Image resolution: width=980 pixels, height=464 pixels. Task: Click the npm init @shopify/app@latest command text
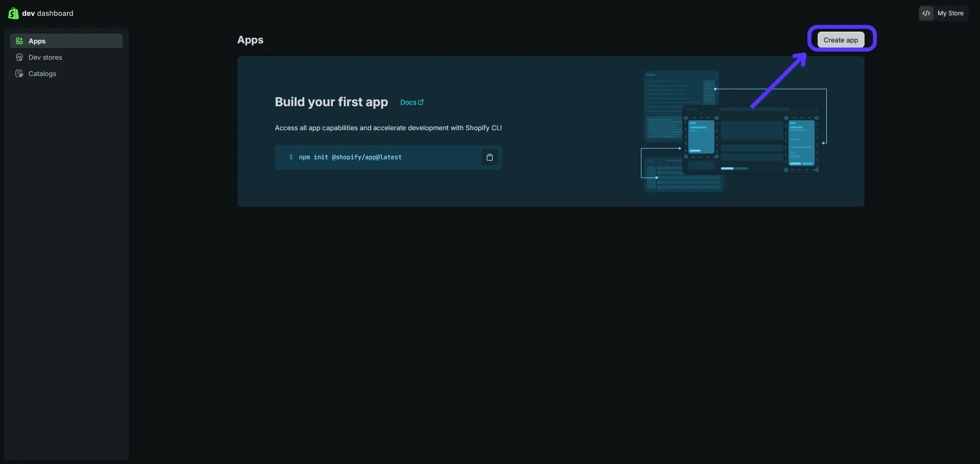[x=350, y=157]
